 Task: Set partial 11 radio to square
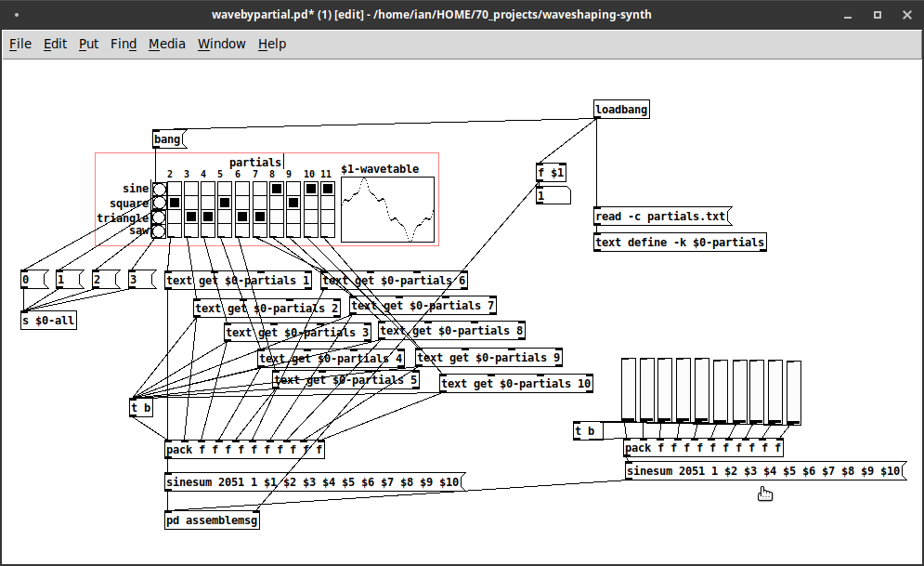(328, 203)
